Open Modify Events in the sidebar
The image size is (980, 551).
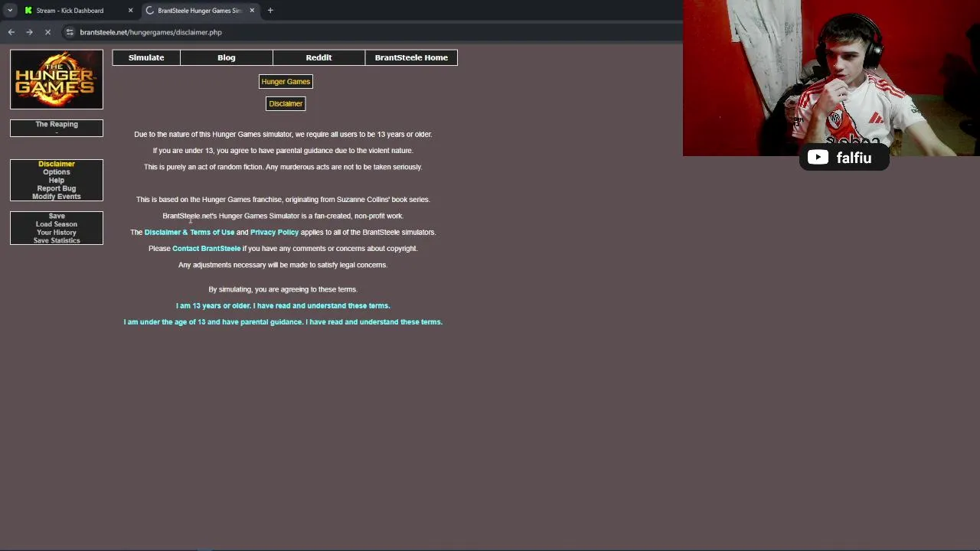[57, 197]
